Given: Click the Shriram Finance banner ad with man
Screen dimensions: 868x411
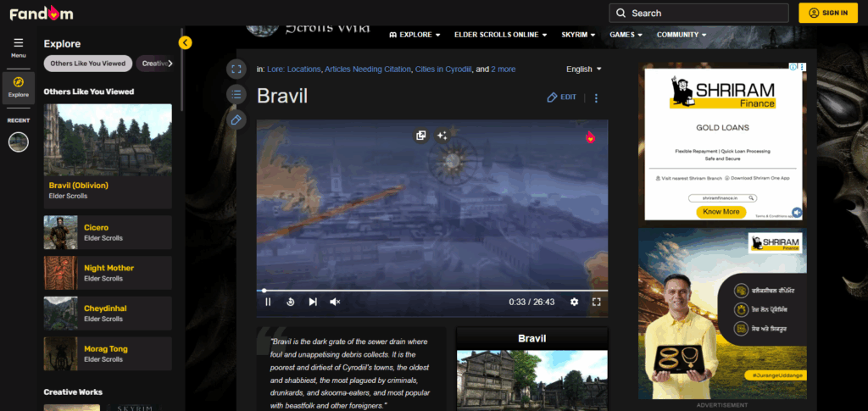Looking at the screenshot, I should (x=722, y=314).
